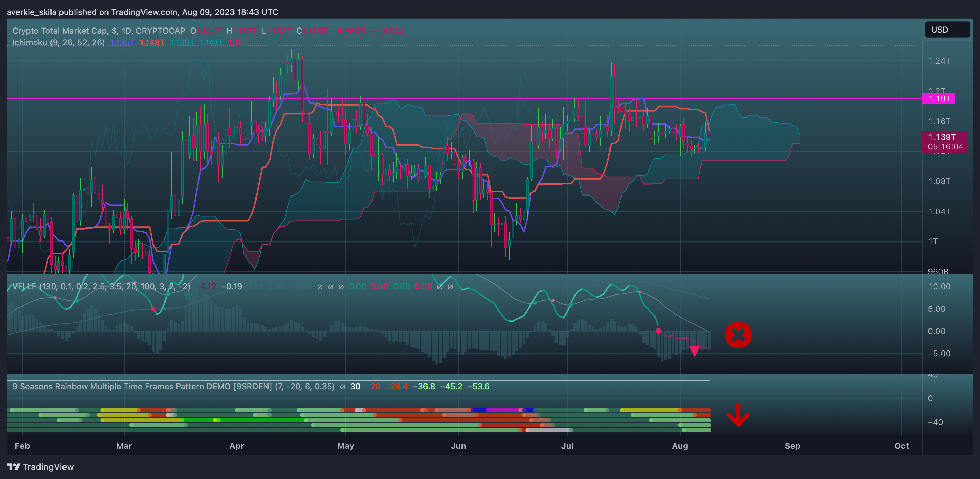Click the Ichimoku value 1.135T
980x479 pixels.
tap(122, 43)
